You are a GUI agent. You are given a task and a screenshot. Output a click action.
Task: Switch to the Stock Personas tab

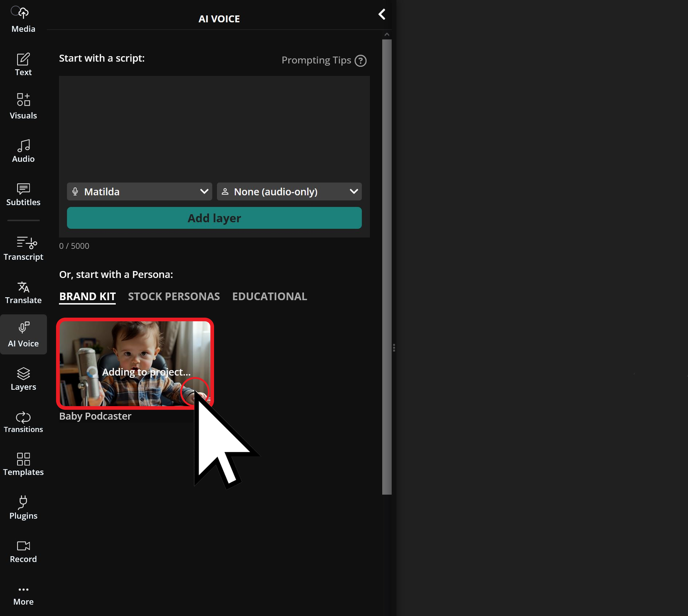tap(174, 296)
